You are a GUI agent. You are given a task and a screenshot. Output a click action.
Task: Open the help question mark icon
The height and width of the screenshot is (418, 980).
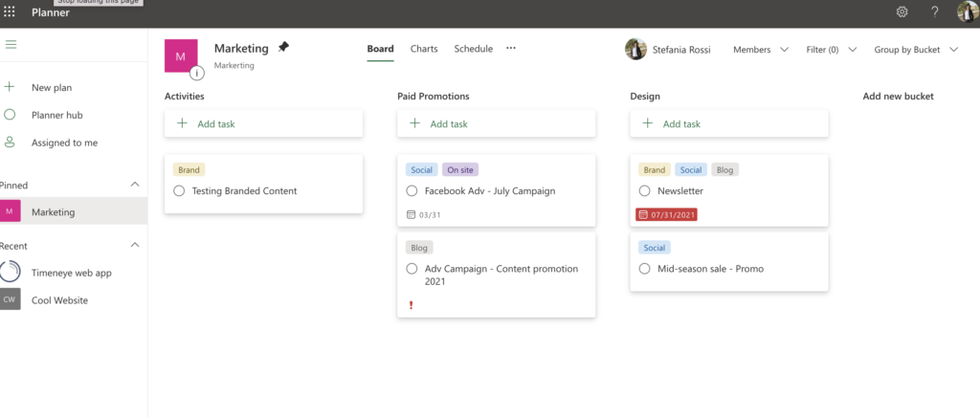tap(935, 11)
